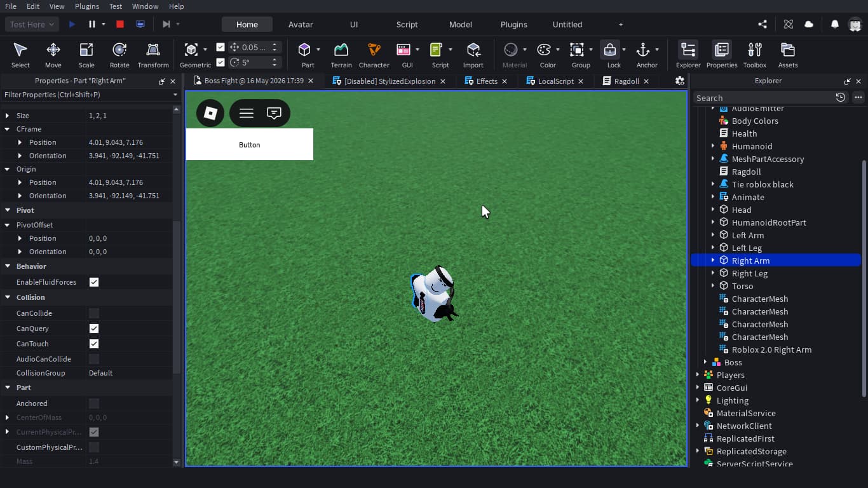Toggle the EnableFluidForces checkbox
Viewport: 868px width, 488px height.
94,282
